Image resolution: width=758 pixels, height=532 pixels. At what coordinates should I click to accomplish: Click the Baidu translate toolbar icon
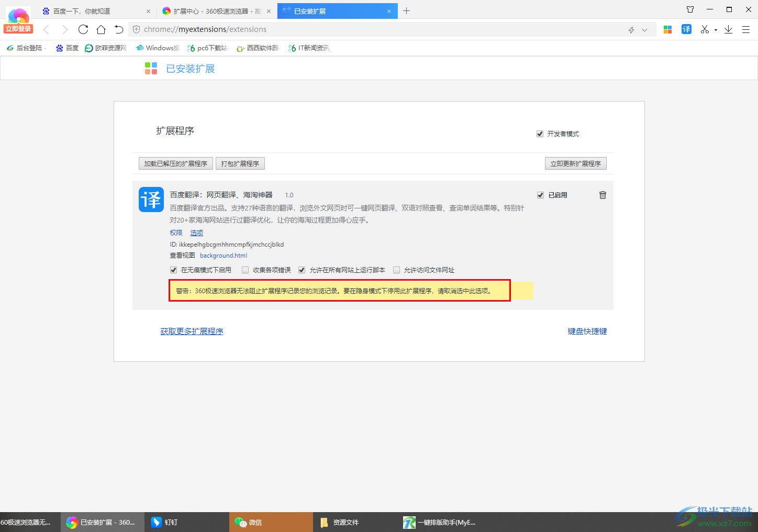tap(686, 29)
